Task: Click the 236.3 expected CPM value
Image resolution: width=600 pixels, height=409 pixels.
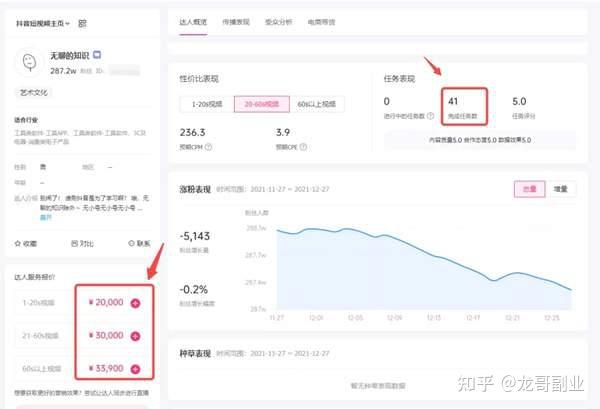Action: pos(192,132)
